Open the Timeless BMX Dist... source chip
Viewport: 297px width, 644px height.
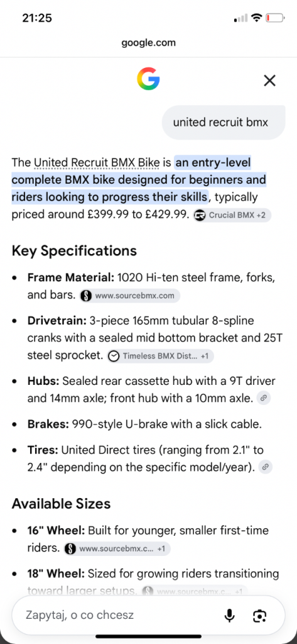(160, 356)
